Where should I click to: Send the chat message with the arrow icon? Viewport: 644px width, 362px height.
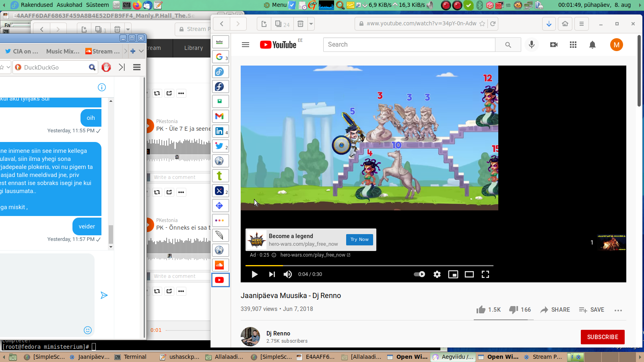(x=104, y=296)
